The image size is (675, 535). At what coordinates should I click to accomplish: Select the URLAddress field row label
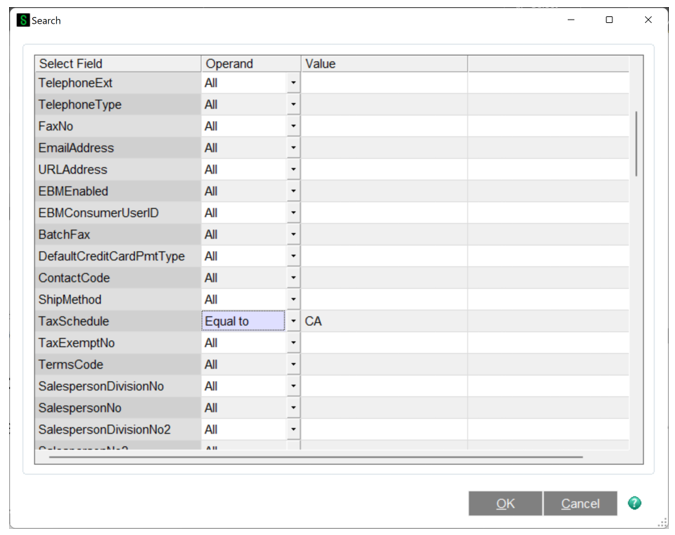point(118,169)
